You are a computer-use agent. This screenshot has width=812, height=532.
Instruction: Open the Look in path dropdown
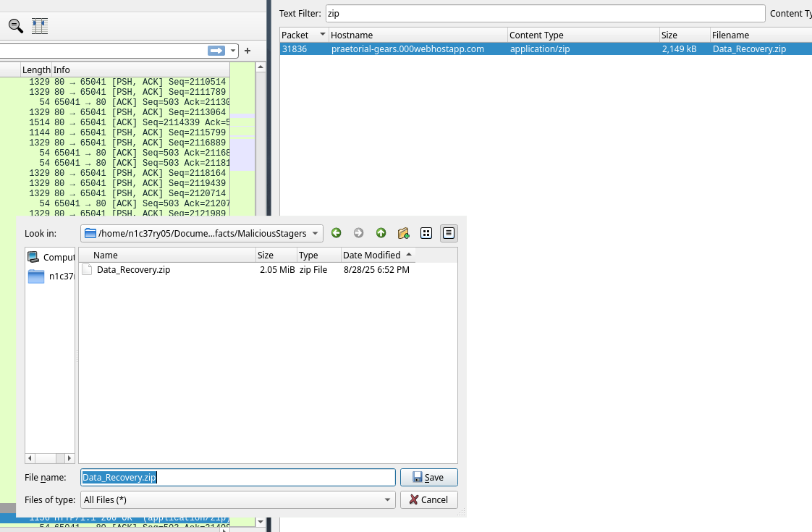pos(315,233)
